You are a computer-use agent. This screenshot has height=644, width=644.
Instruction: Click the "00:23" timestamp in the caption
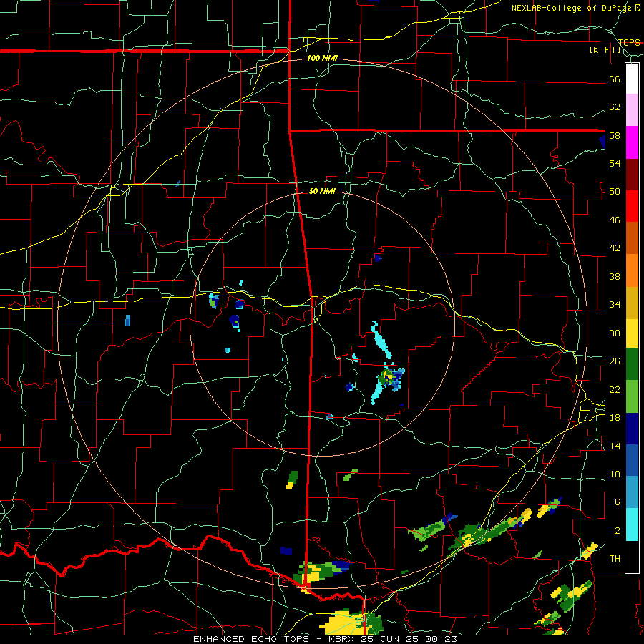tap(439, 639)
